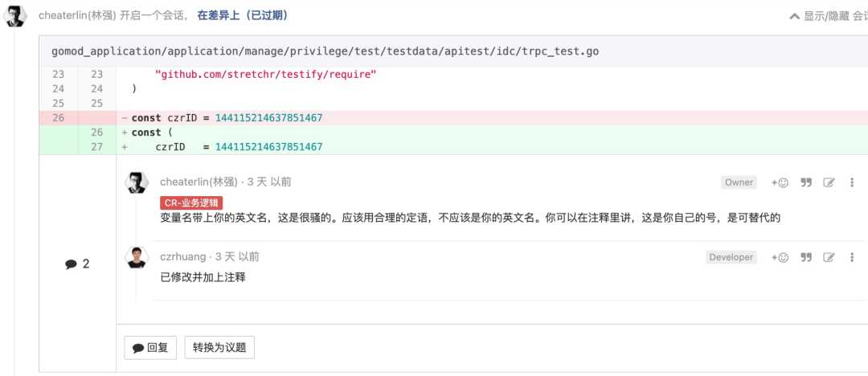This screenshot has width=868, height=376.
Task: Click the Owner role badge
Action: (x=739, y=182)
